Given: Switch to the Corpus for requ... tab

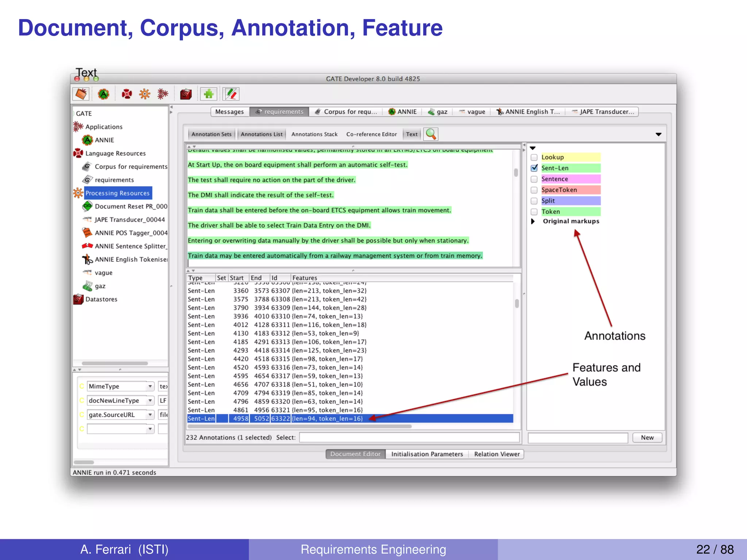Looking at the screenshot, I should [346, 112].
